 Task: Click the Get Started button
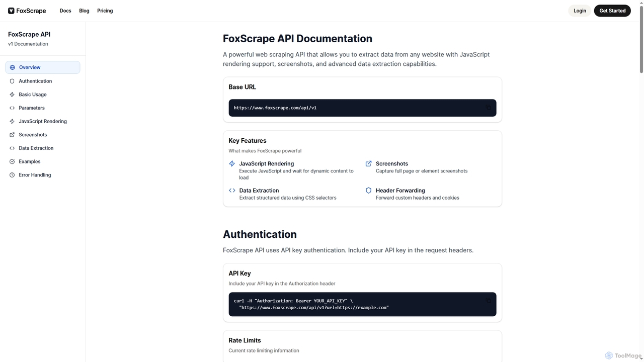[x=612, y=11]
